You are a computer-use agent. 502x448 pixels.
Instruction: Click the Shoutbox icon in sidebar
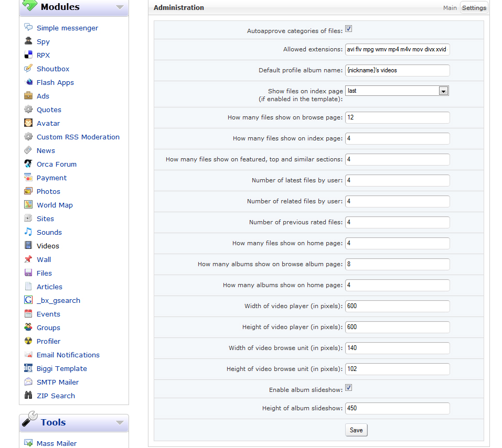coord(28,69)
